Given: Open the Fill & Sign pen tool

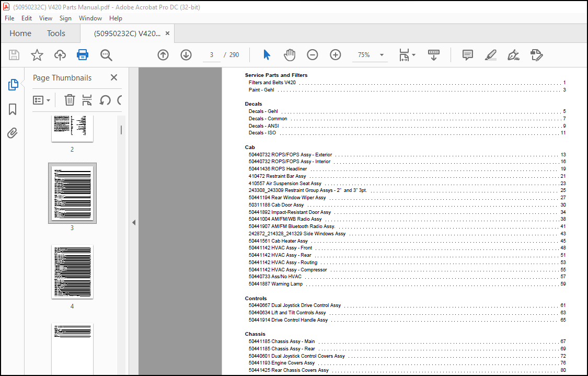Looking at the screenshot, I should [x=513, y=55].
